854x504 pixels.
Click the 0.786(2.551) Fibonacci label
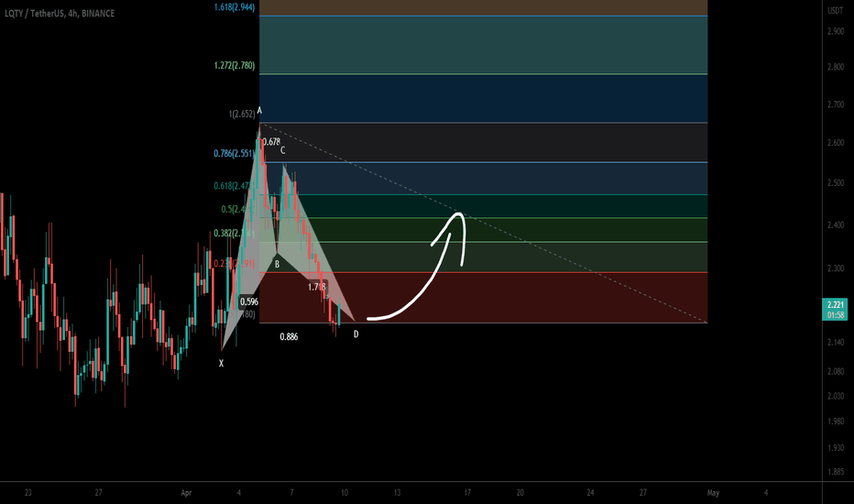235,154
